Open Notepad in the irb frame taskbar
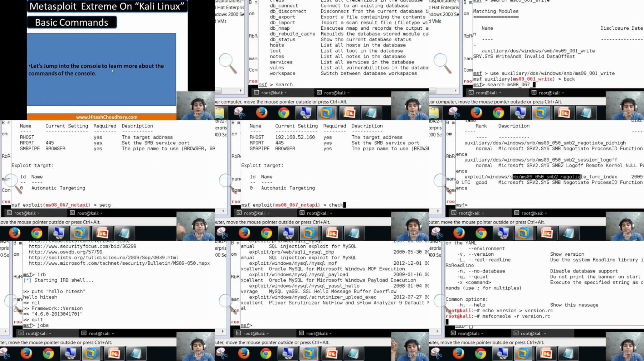The height and width of the screenshot is (361, 644). [x=135, y=353]
